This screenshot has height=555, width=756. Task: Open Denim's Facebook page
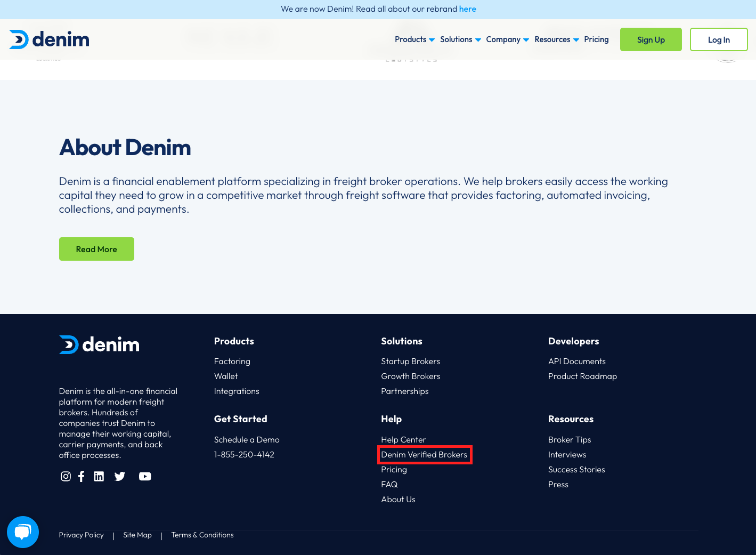point(82,476)
